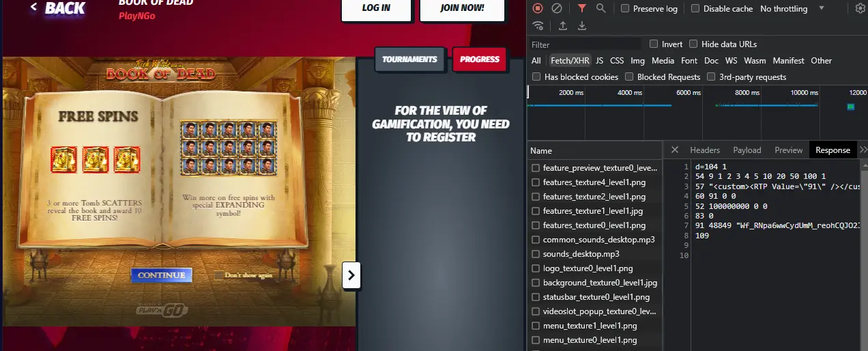
Task: Check 3rd-party requests option
Action: pos(711,76)
